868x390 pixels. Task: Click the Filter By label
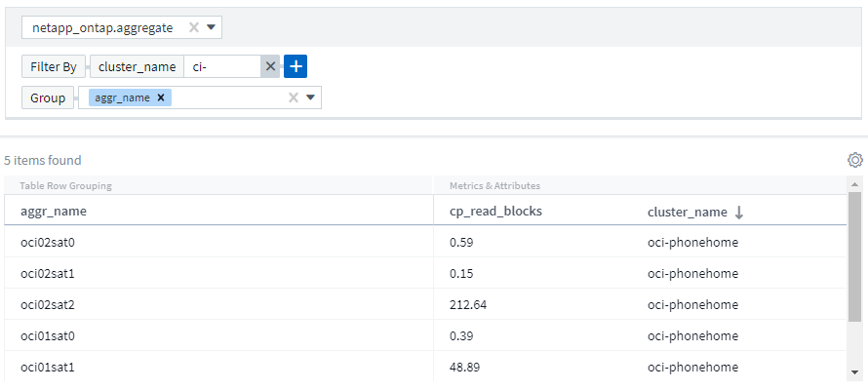[51, 66]
